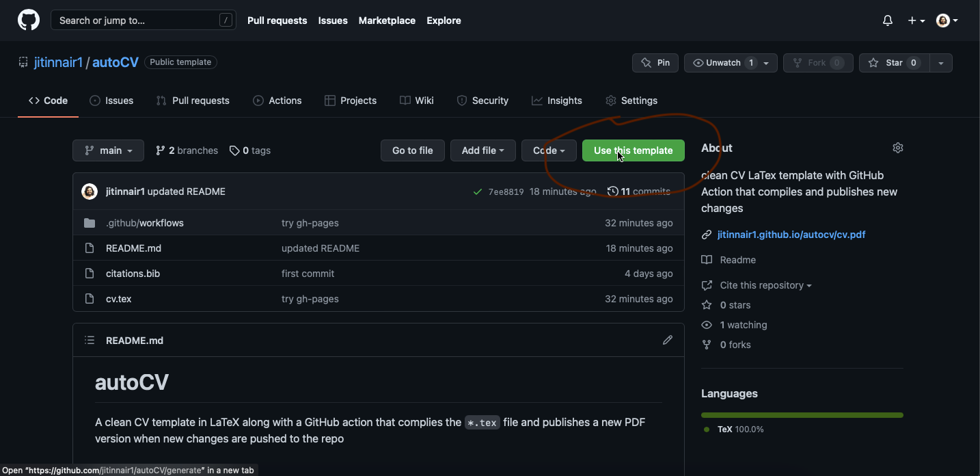Image resolution: width=980 pixels, height=476 pixels.
Task: Open Pull requests in top navigation
Action: (277, 21)
